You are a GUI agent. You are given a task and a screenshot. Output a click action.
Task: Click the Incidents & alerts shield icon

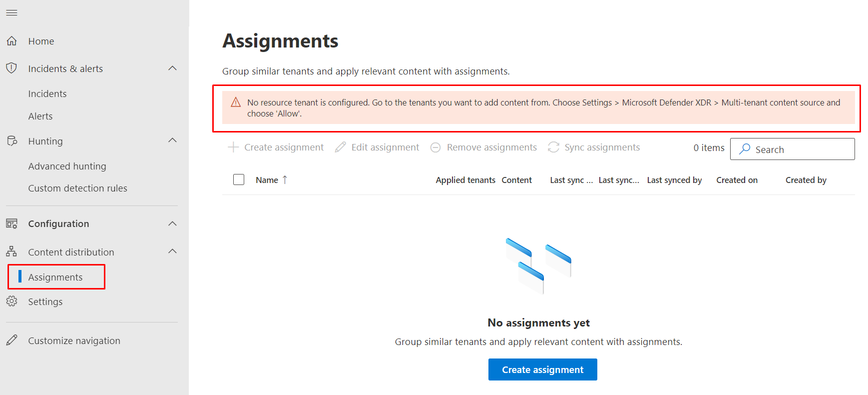click(11, 68)
